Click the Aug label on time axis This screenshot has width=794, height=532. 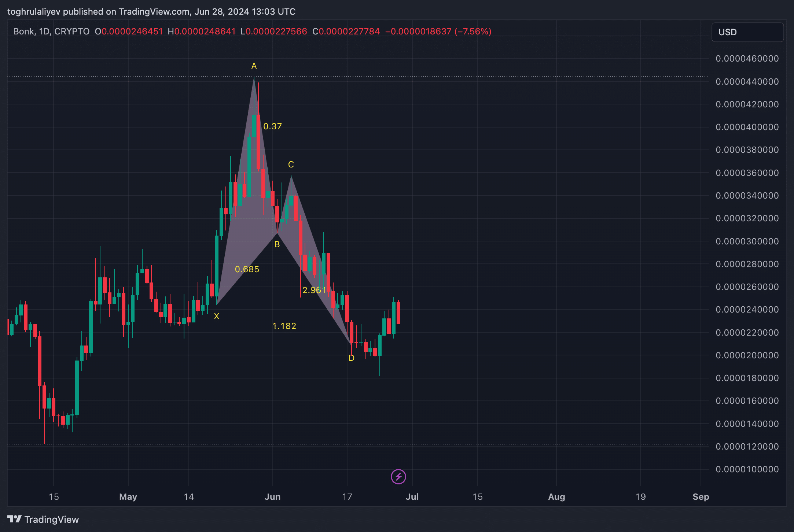click(x=556, y=497)
